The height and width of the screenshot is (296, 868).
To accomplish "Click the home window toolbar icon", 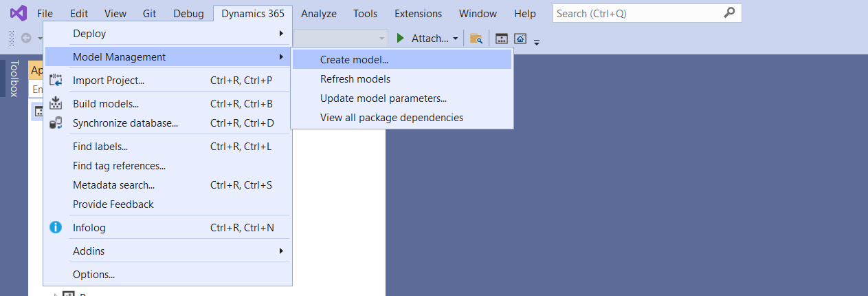I will [520, 39].
